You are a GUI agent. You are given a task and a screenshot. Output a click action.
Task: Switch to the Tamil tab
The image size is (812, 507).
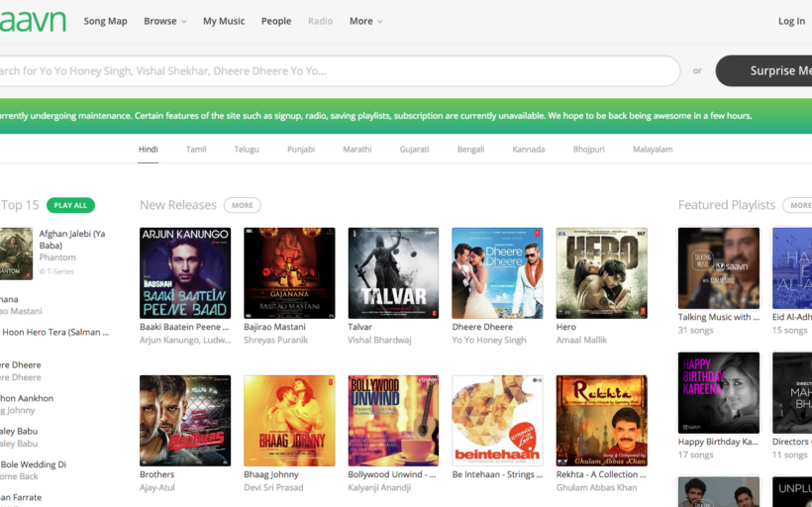coord(196,150)
